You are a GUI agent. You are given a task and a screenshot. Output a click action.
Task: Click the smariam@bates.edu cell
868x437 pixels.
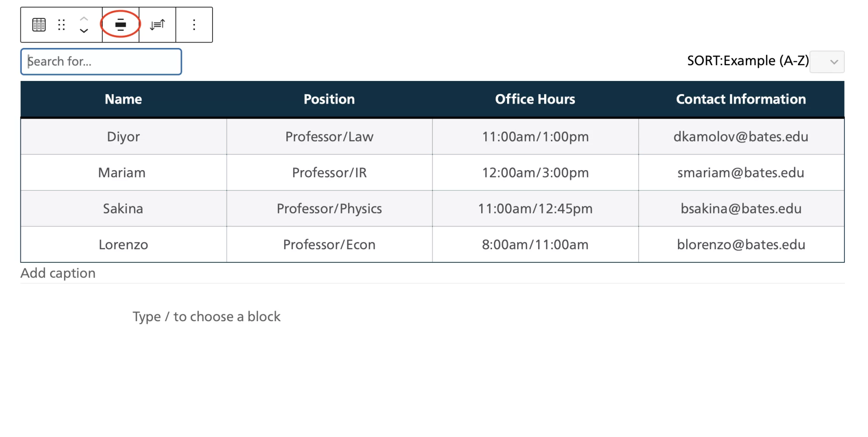(741, 173)
